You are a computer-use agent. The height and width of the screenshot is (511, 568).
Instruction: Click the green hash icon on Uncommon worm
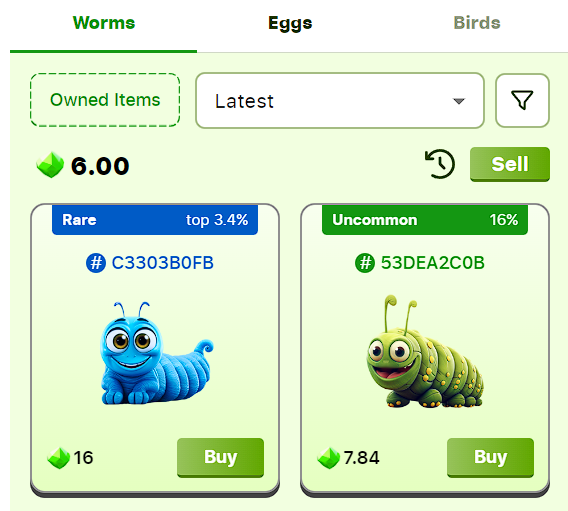click(x=365, y=263)
